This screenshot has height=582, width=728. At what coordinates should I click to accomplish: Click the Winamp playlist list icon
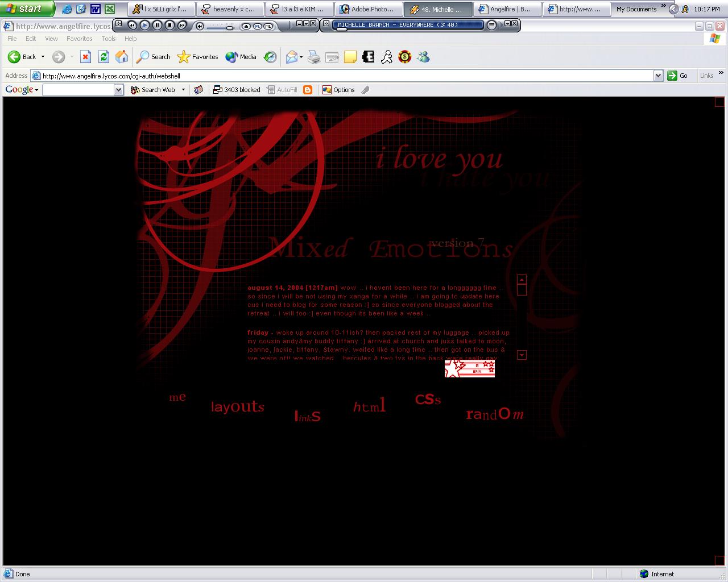click(x=492, y=25)
